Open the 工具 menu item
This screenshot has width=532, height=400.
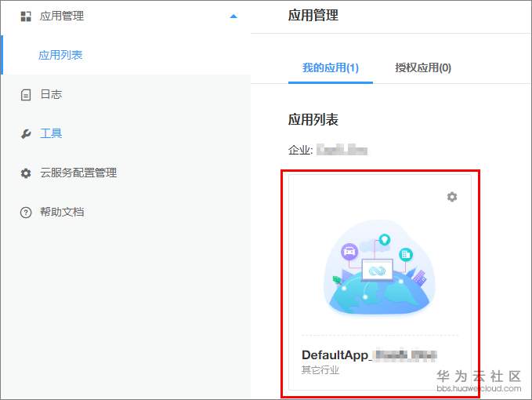click(51, 133)
